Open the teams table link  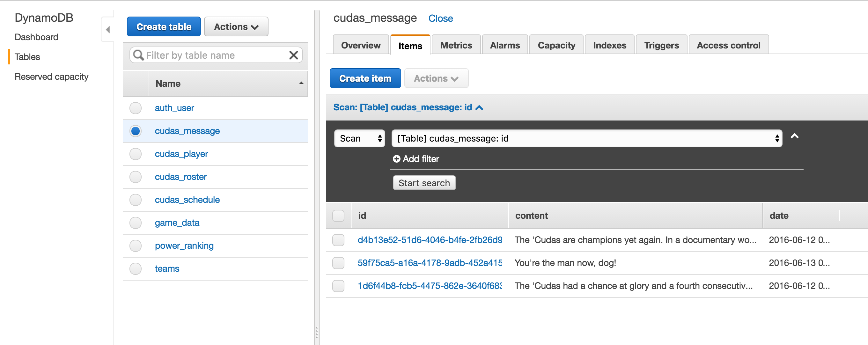click(167, 268)
